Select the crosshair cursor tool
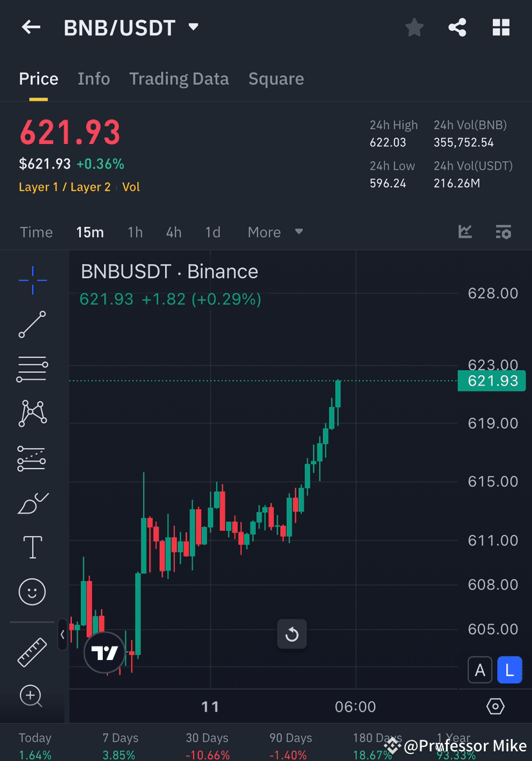 click(x=32, y=280)
